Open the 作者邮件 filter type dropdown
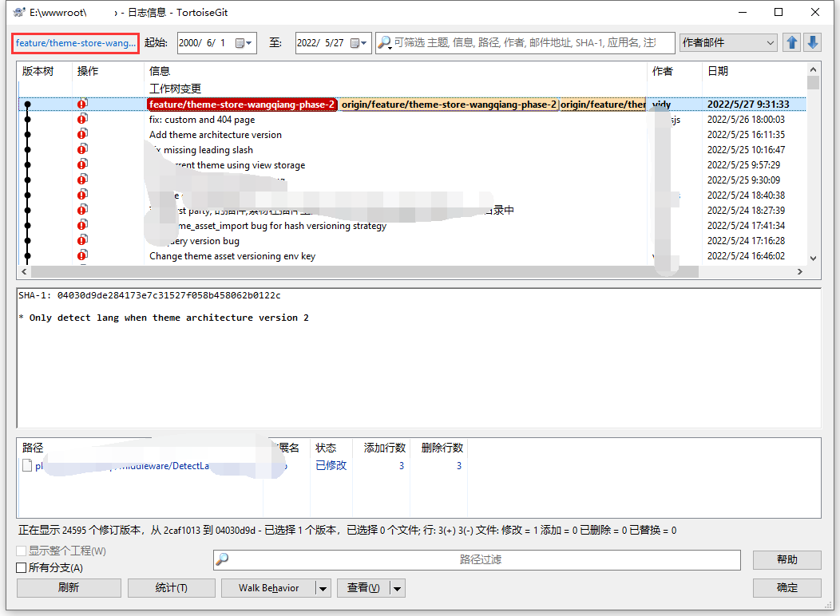 (727, 43)
